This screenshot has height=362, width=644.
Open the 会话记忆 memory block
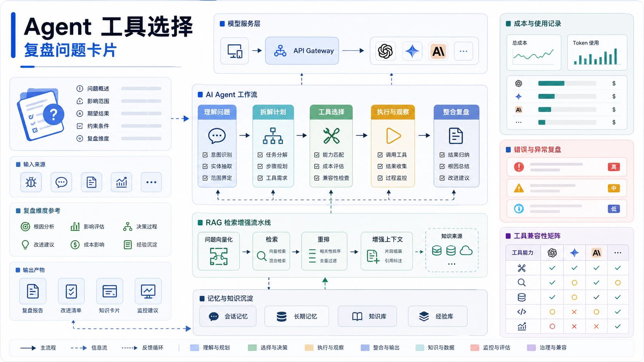(x=228, y=316)
